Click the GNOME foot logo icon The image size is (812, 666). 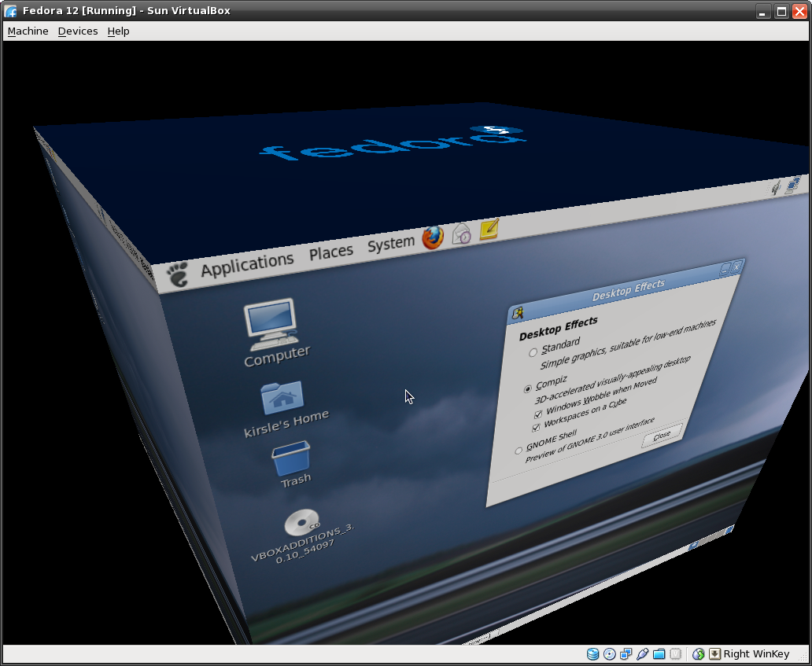coord(178,274)
